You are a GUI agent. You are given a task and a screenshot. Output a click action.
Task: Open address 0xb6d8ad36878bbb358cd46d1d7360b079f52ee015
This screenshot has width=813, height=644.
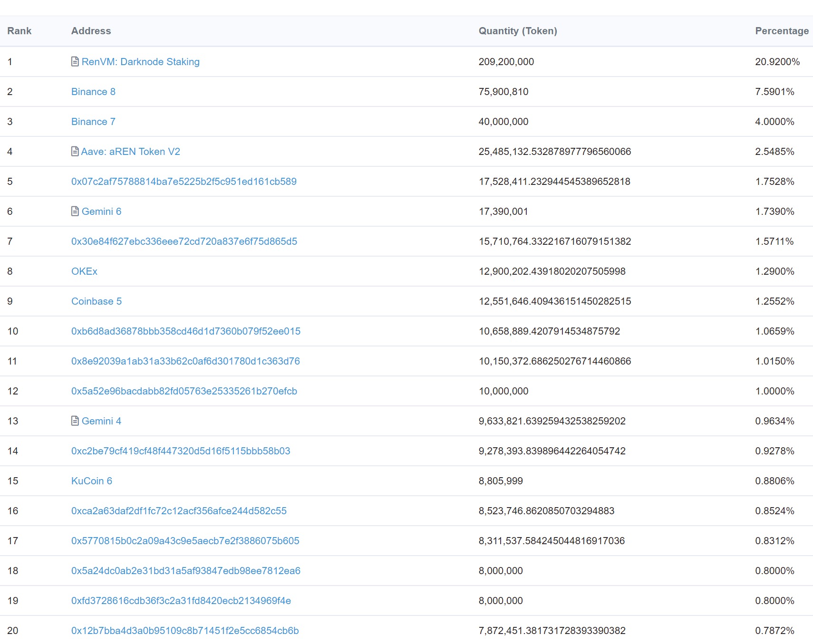[186, 331]
